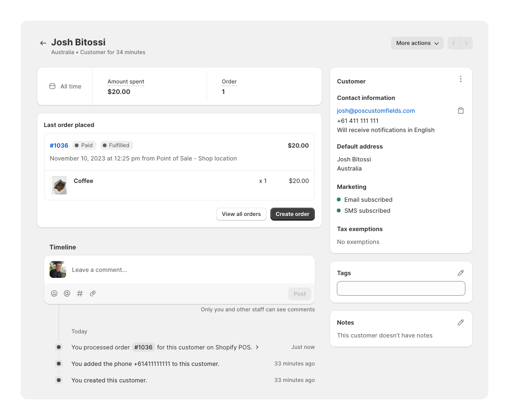Click the Create order button
The height and width of the screenshot is (420, 509).
coord(292,214)
